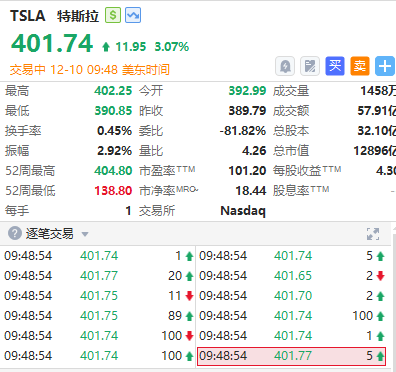This screenshot has height=372, width=396.
Task: Click the blue chart trend icon
Action: pos(133,15)
